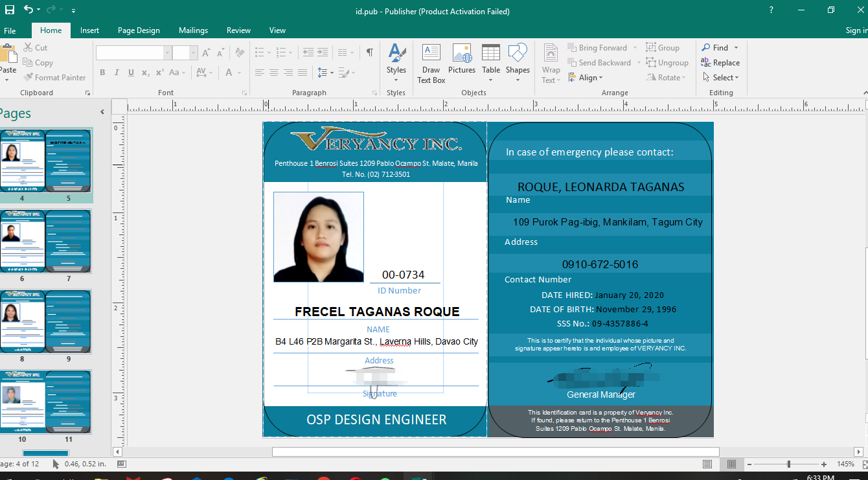Click the Copy button
This screenshot has width=868, height=480.
pos(38,62)
